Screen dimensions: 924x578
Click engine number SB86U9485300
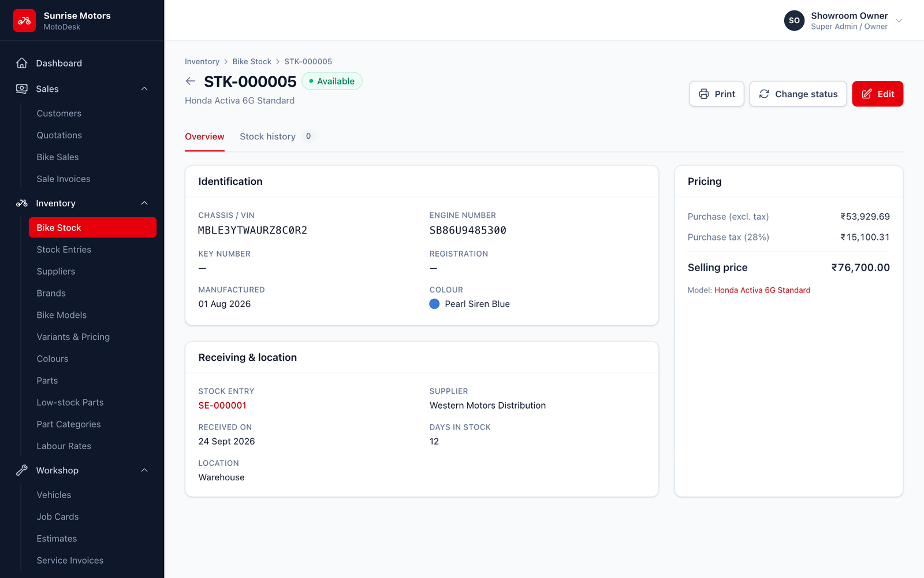click(468, 231)
